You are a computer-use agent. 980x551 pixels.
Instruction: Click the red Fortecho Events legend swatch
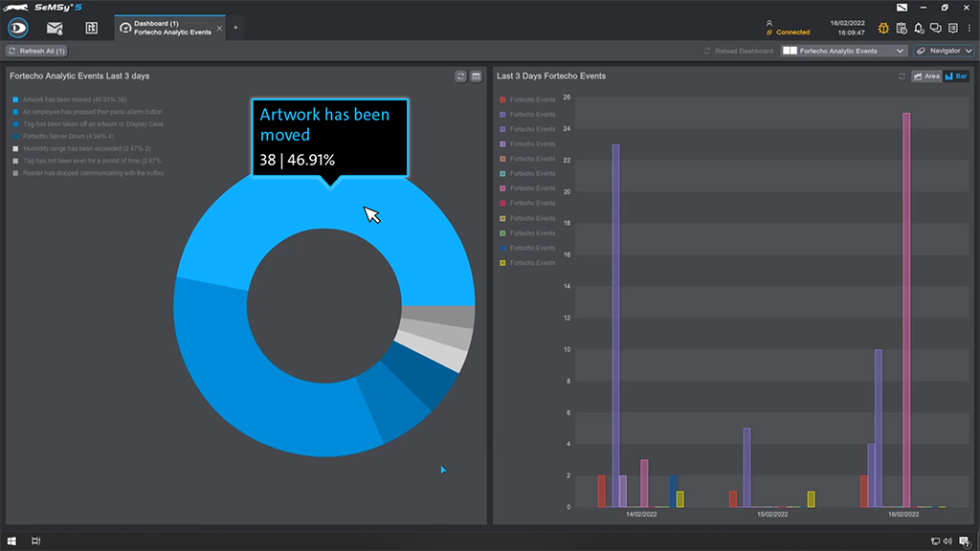[501, 99]
